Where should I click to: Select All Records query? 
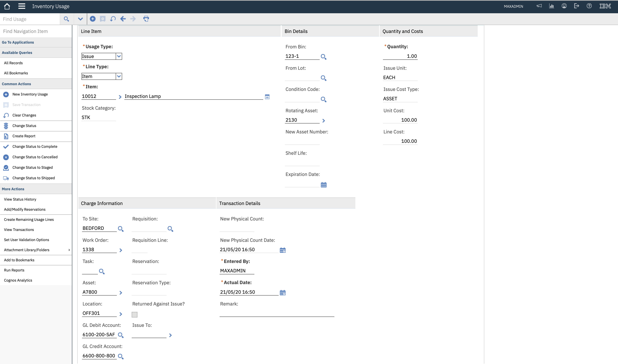(13, 63)
